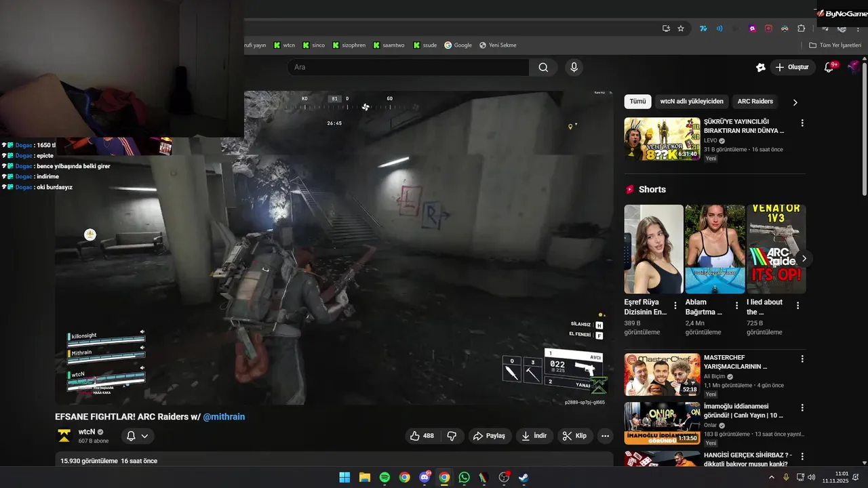Viewport: 868px width, 488px height.
Task: Show more filter chips with arrow
Action: click(x=795, y=102)
